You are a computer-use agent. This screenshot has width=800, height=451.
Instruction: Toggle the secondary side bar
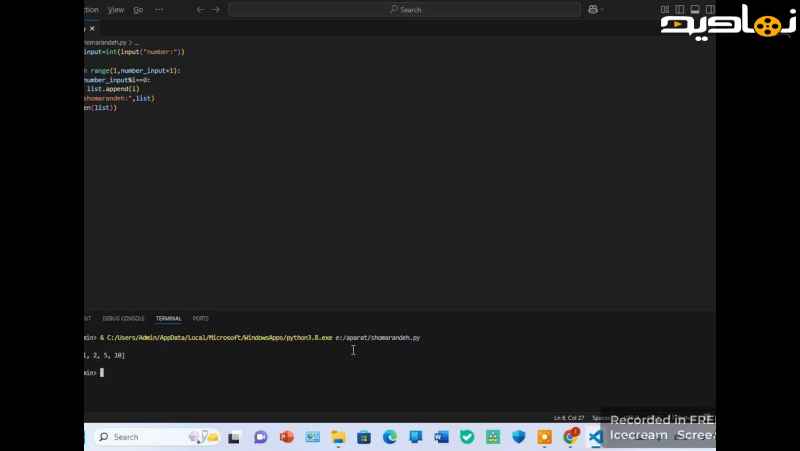click(710, 9)
